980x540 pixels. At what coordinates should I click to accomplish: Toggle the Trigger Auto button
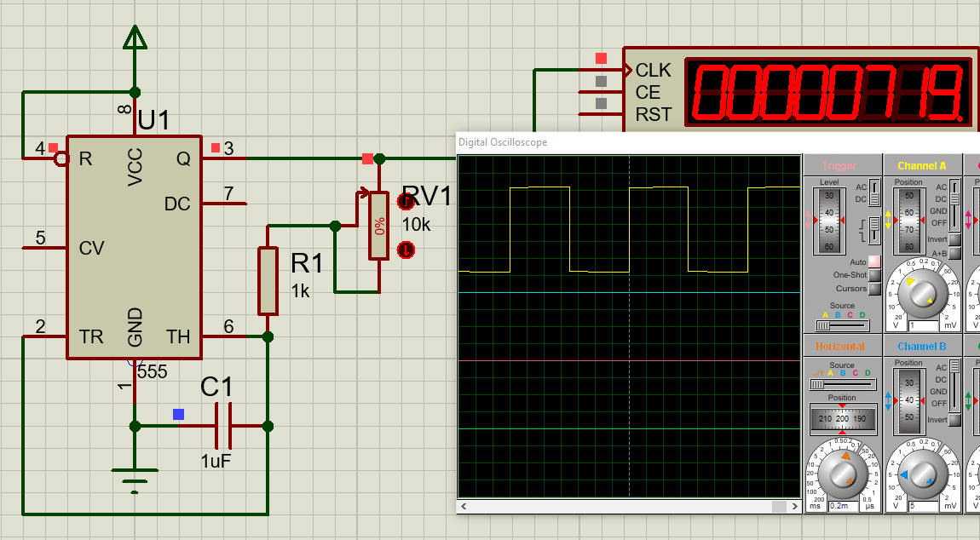(874, 262)
